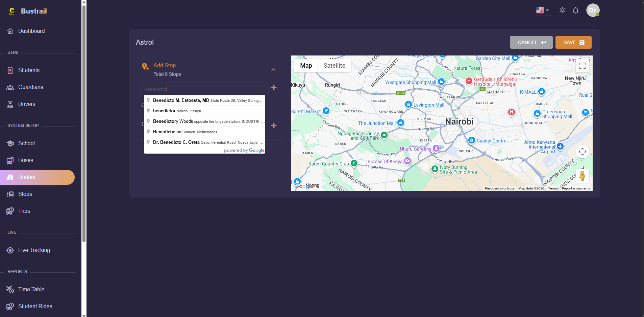This screenshot has height=317, width=644.
Task: Open the Dashboard from the sidebar
Action: click(x=31, y=31)
